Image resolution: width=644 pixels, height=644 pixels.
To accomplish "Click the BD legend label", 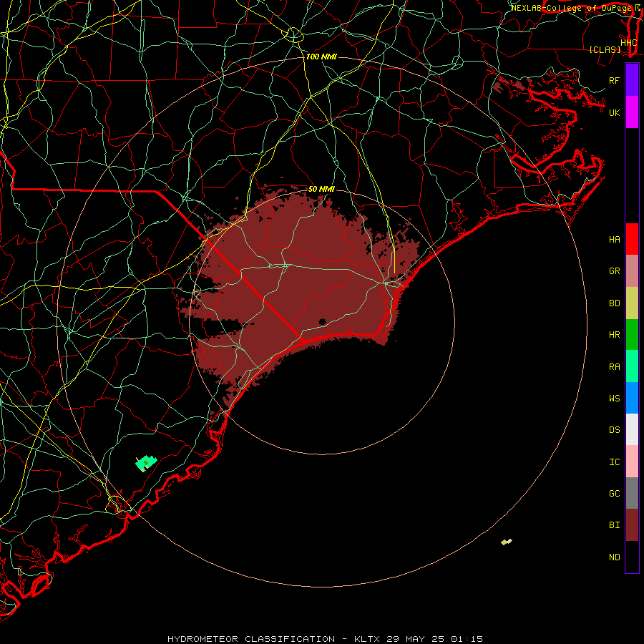I will [x=615, y=303].
